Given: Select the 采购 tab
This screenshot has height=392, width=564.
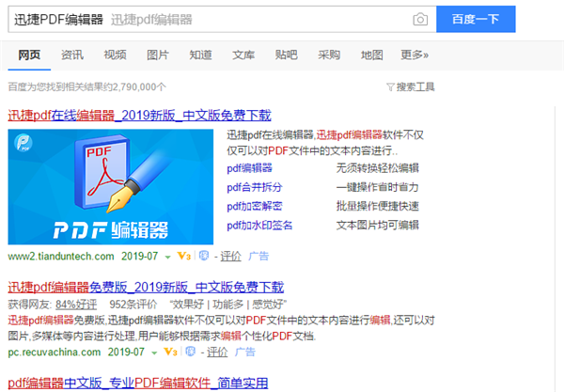Looking at the screenshot, I should [x=329, y=55].
